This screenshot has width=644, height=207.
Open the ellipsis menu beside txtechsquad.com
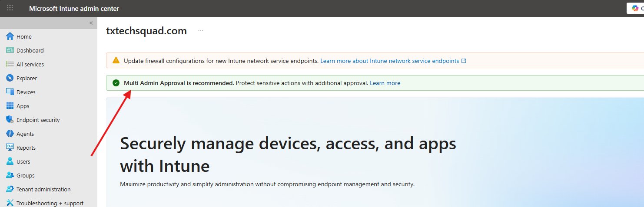[201, 31]
